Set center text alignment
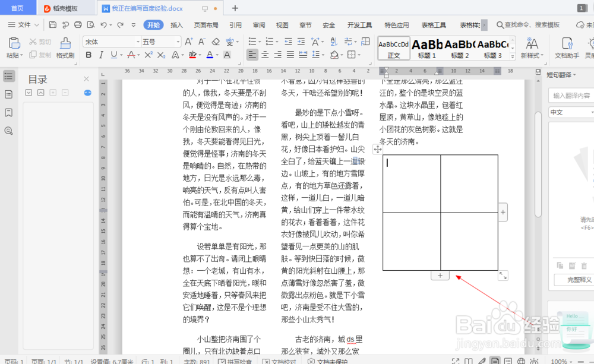This screenshot has height=364, width=594. point(265,55)
